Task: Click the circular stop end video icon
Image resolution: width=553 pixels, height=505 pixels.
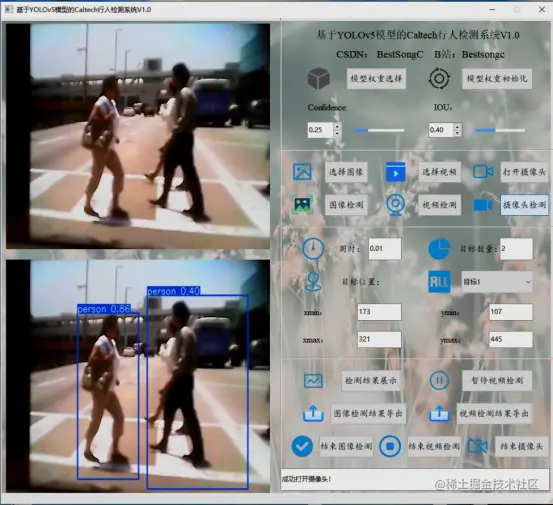Action: point(390,446)
